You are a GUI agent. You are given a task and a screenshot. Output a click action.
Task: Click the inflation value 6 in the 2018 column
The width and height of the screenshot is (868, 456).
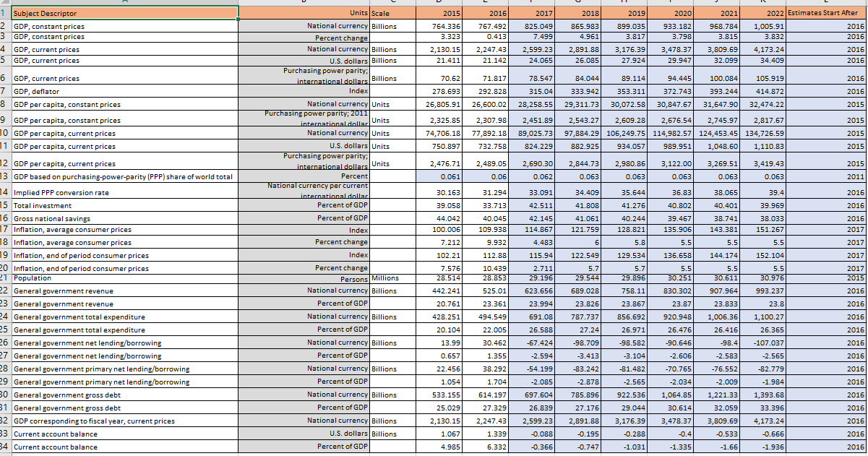pyautogui.click(x=577, y=242)
